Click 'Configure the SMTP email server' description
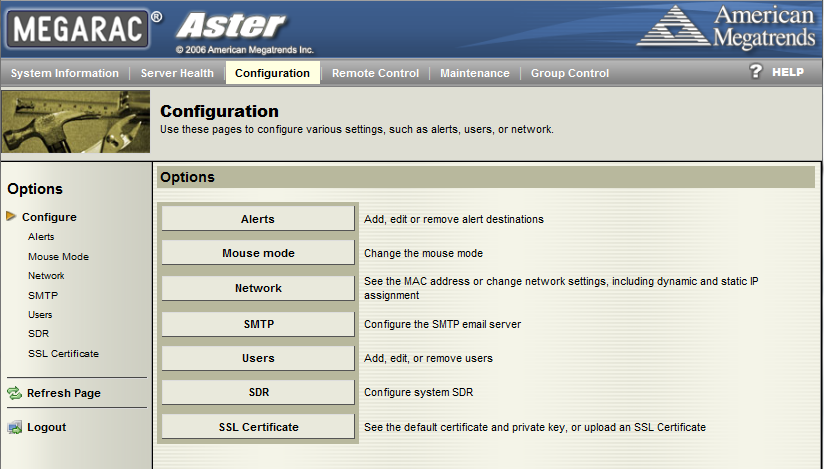 (x=442, y=324)
